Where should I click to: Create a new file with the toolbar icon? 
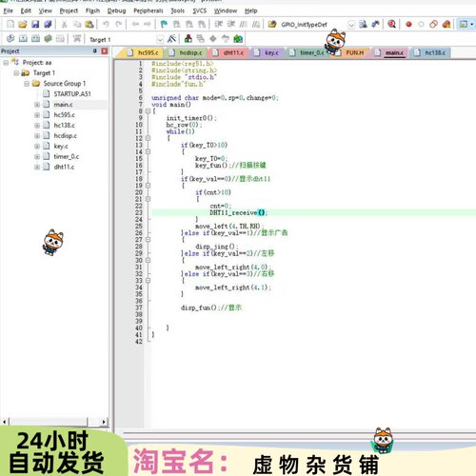(10, 24)
